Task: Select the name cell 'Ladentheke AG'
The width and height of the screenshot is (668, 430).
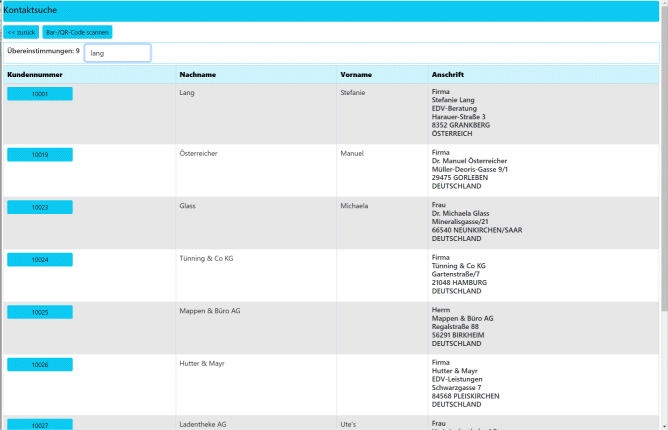Action: pos(203,424)
